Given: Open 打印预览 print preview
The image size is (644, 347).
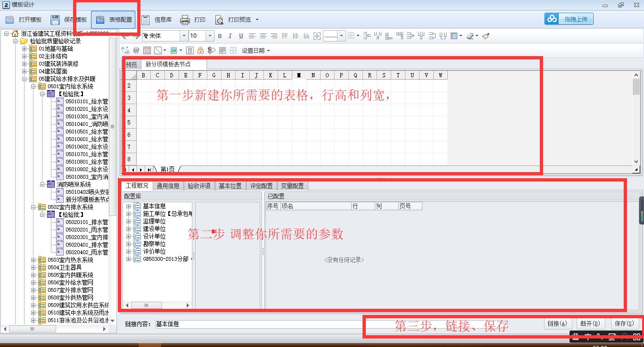Looking at the screenshot, I should [233, 20].
